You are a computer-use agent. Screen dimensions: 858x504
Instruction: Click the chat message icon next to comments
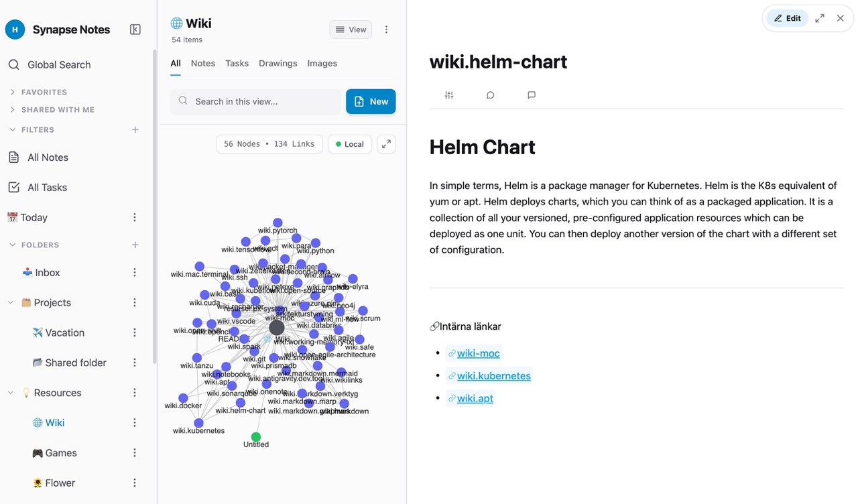pos(532,94)
